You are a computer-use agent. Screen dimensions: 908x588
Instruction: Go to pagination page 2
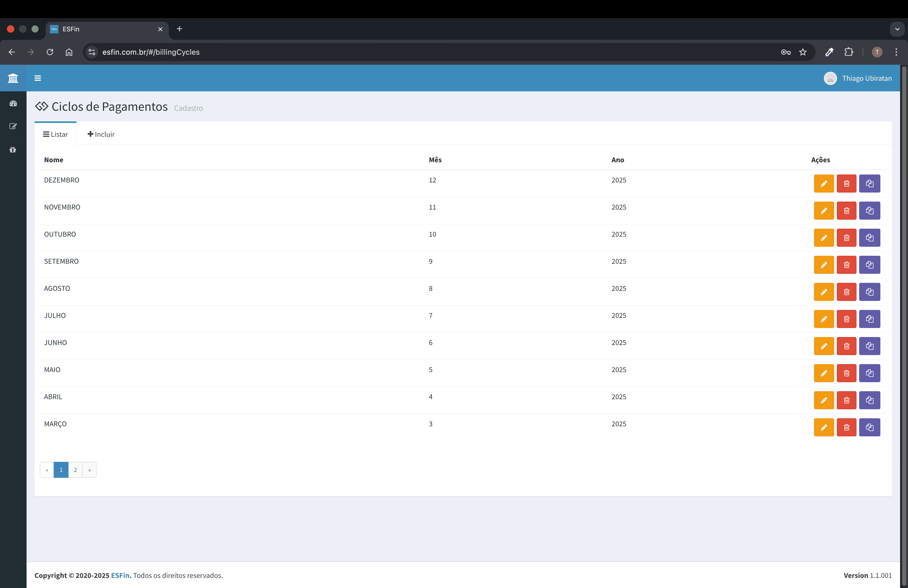[75, 470]
